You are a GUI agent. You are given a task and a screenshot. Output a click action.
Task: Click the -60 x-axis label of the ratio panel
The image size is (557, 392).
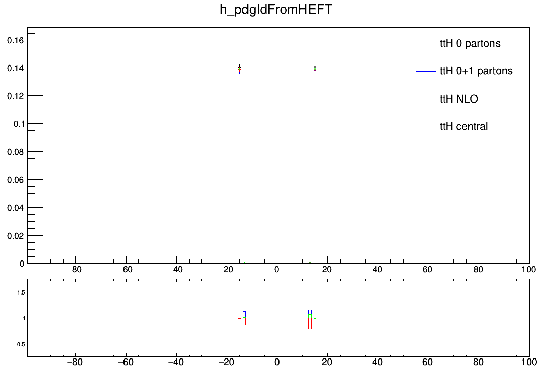click(126, 362)
